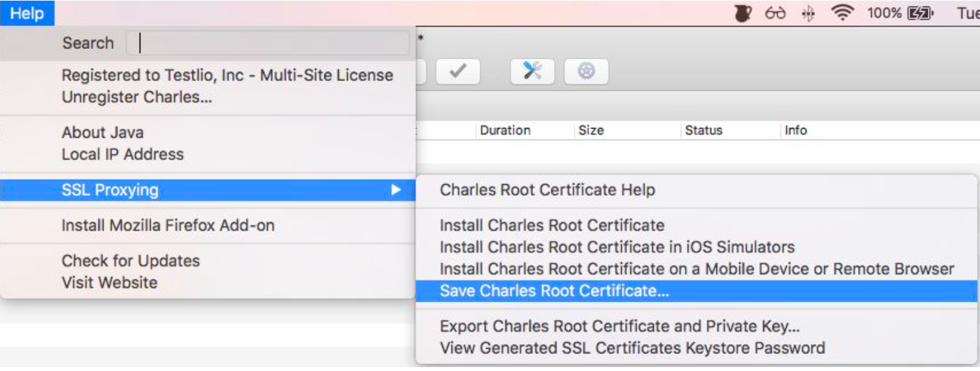This screenshot has width=980, height=371.
Task: Sort by the Info column header
Action: tap(795, 131)
